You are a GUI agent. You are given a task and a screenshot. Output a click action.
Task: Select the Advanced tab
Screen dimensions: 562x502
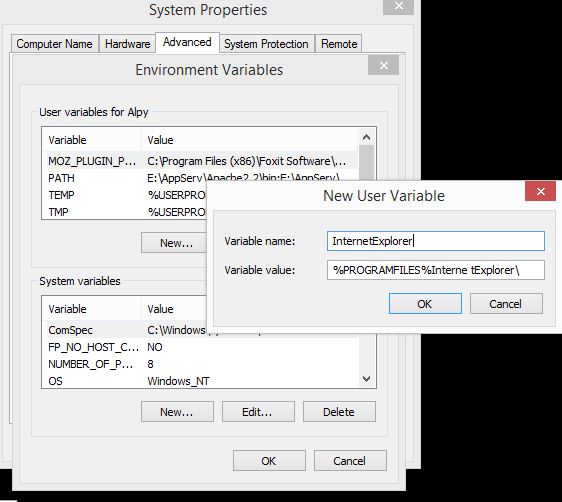click(187, 42)
